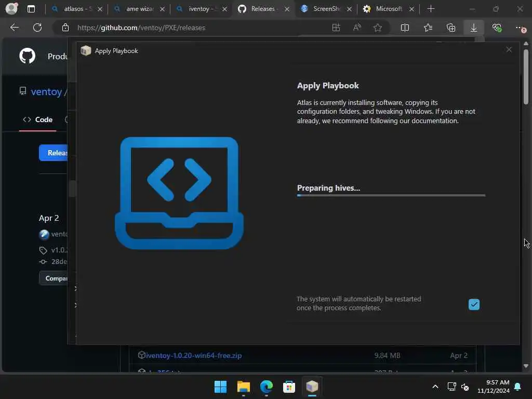Click the browser page scrollbar thumb
Screen dimensions: 532x399
tap(526, 77)
